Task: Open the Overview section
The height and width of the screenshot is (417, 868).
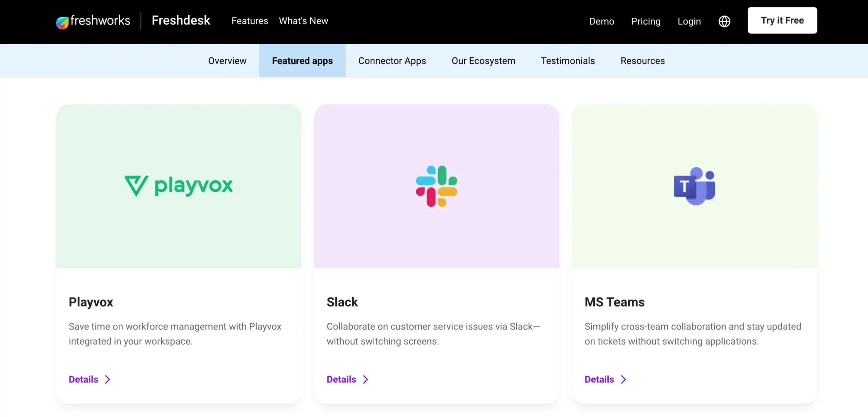Action: [227, 60]
